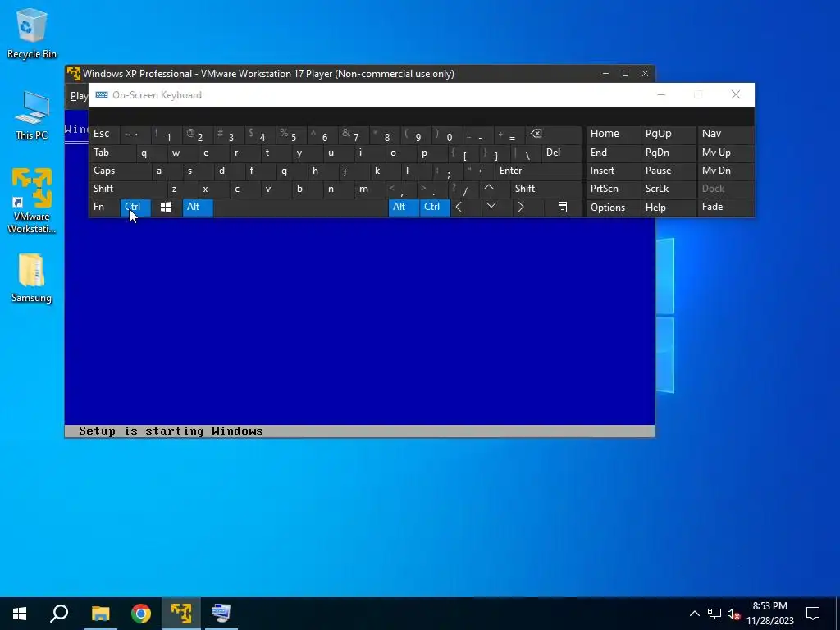Click the Esc key

tap(104, 134)
